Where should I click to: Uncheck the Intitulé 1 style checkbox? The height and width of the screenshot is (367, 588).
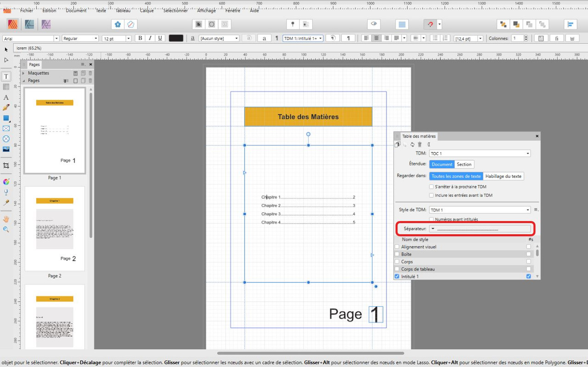tap(397, 276)
